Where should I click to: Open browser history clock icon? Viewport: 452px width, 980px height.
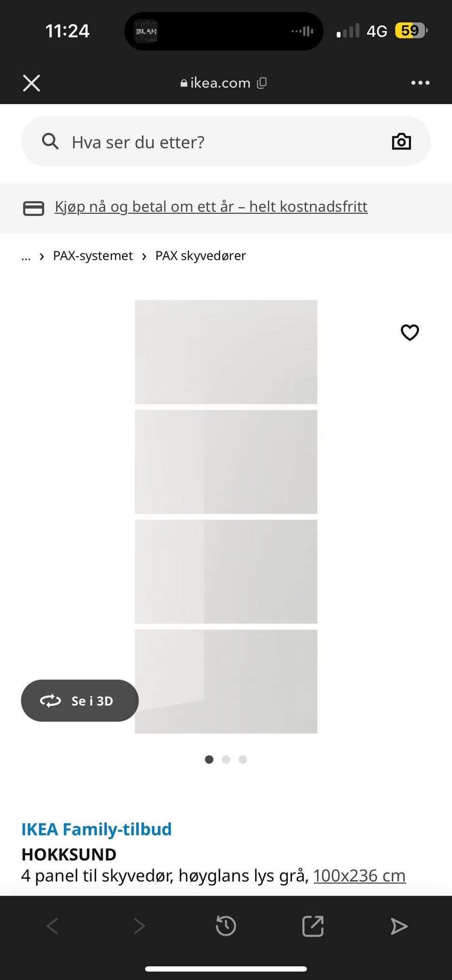coord(226,926)
